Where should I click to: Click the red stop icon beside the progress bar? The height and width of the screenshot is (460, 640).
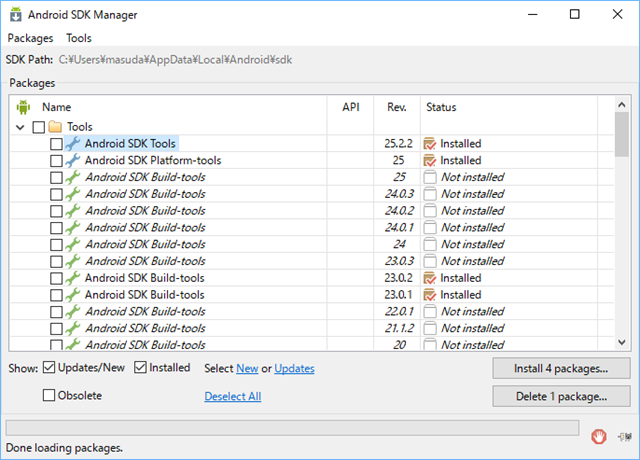click(x=599, y=436)
